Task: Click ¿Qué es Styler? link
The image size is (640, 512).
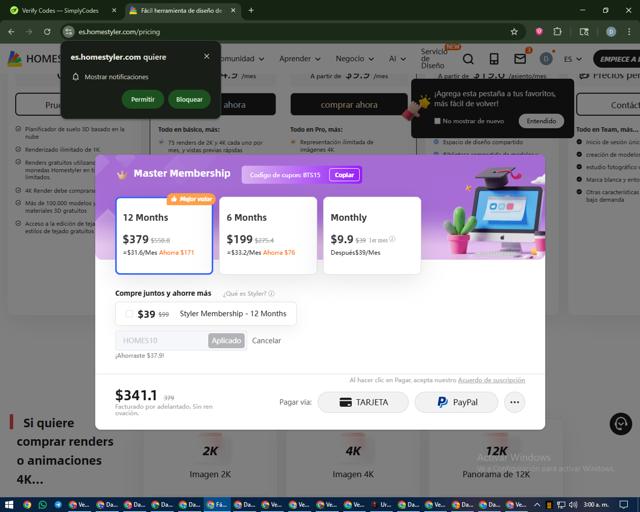Action: click(244, 294)
